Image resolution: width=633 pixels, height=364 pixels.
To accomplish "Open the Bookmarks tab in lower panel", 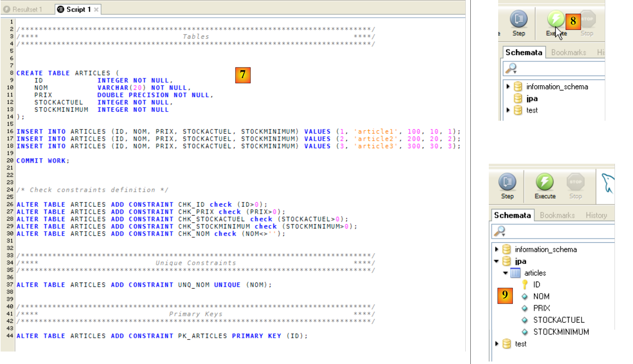I will (557, 215).
